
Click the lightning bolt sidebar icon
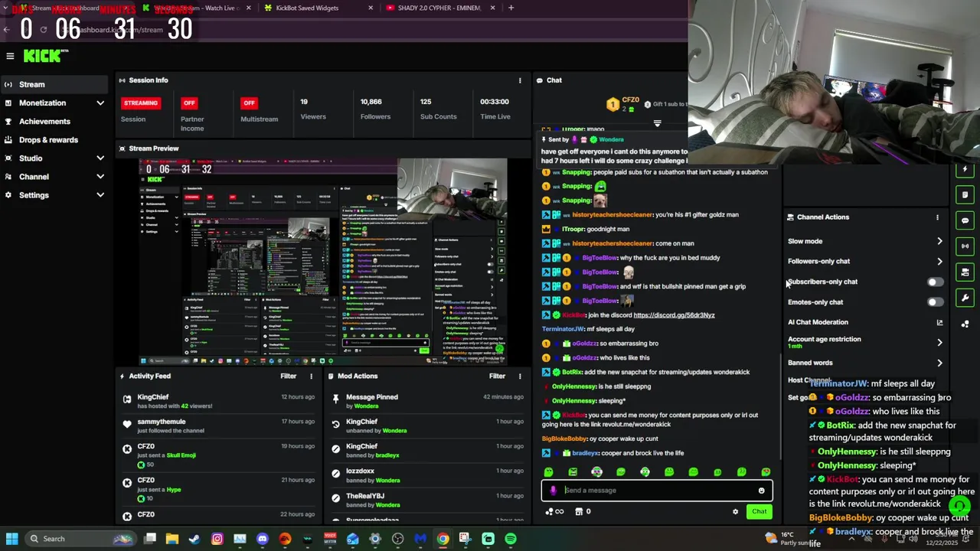point(965,169)
